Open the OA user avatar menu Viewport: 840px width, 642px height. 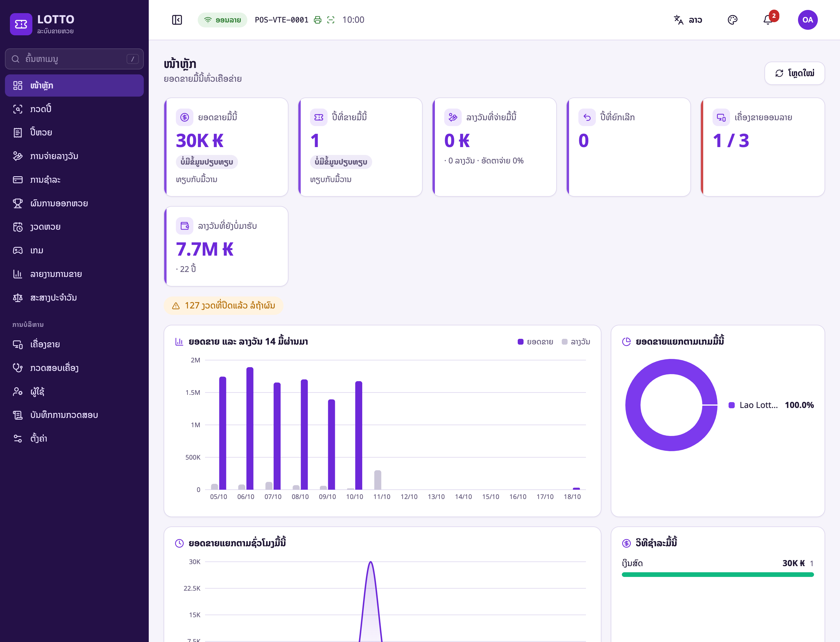click(808, 20)
